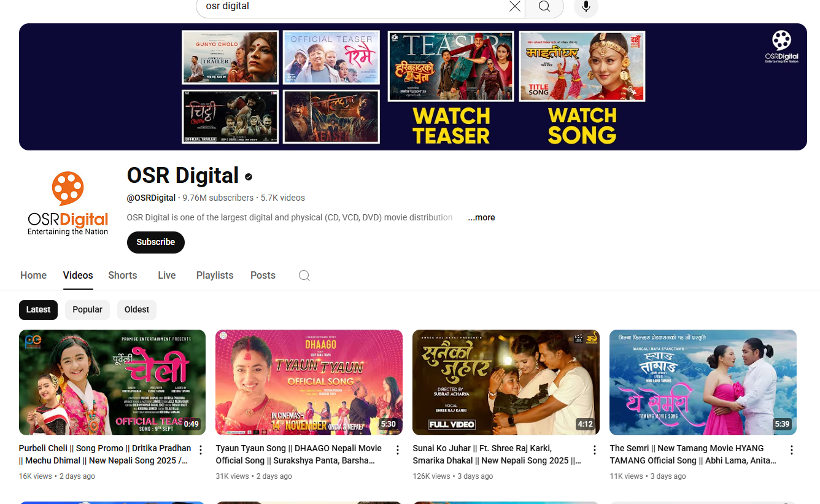Click the OSR Digital channel avatar logo
The image size is (820, 504).
[68, 204]
